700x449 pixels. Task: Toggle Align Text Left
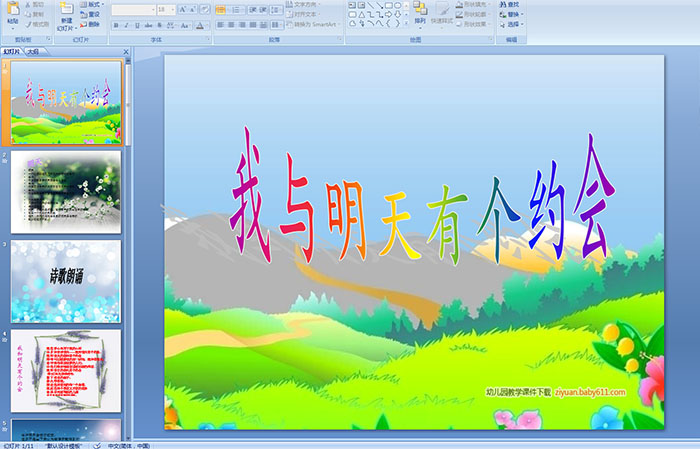point(221,25)
